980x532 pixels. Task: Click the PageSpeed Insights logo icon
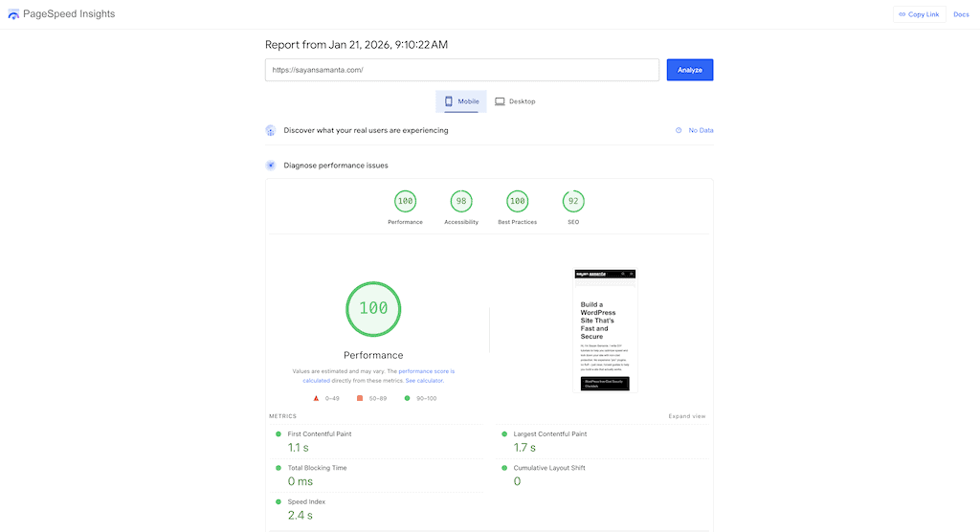pos(13,14)
